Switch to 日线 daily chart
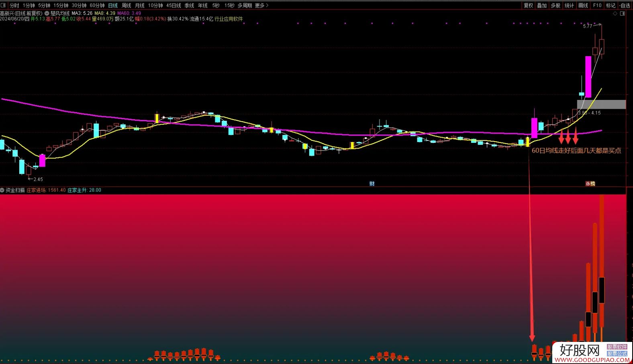Viewport: 633px width, 364px height. click(x=113, y=5)
